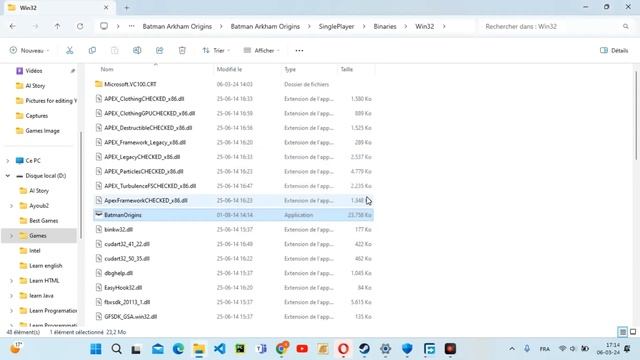Open the Afficher view dropdown

coord(261,50)
